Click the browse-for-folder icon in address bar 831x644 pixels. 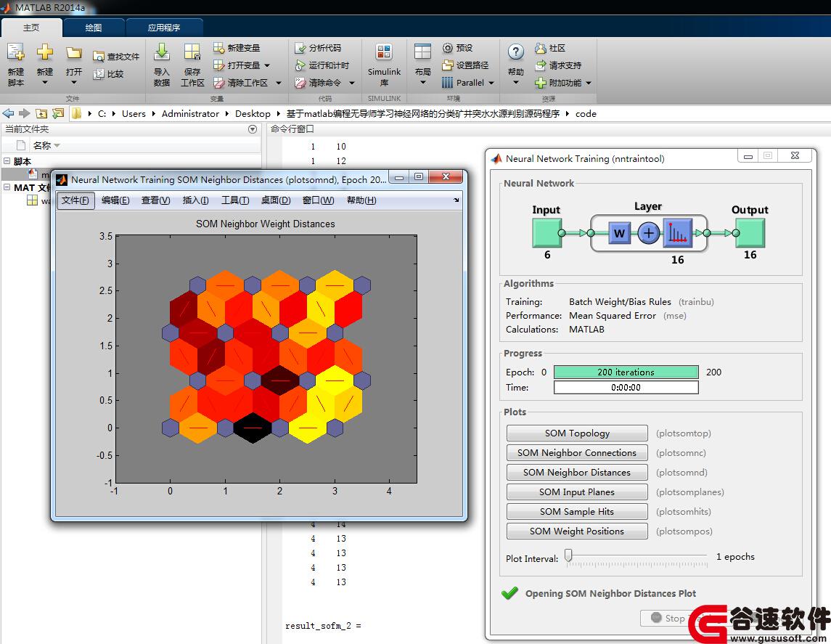58,113
